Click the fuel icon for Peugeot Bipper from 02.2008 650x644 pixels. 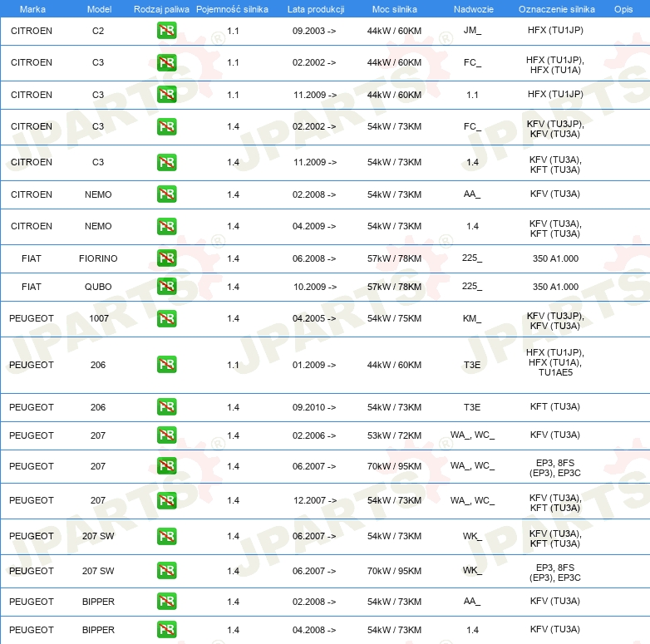166,601
